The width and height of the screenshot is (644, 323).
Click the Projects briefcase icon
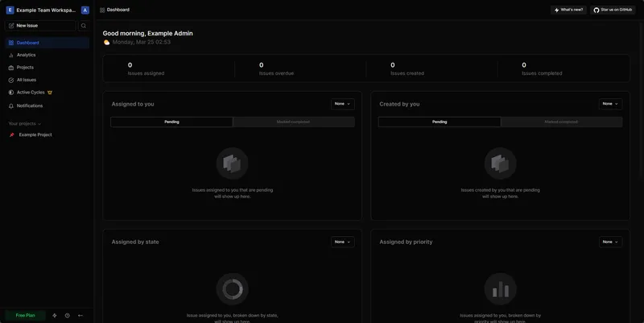(11, 68)
